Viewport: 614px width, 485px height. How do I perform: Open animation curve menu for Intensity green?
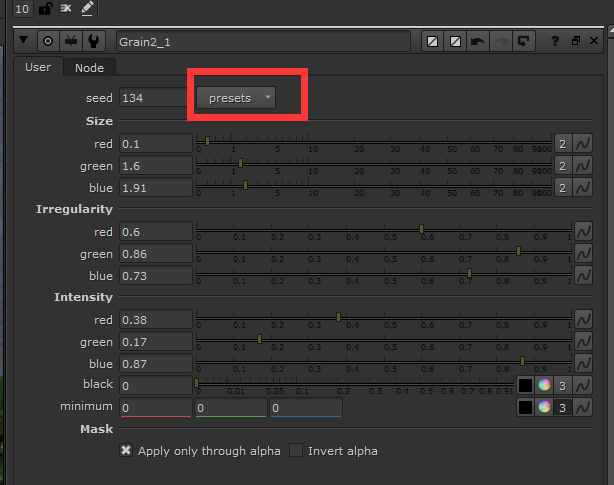click(x=583, y=341)
